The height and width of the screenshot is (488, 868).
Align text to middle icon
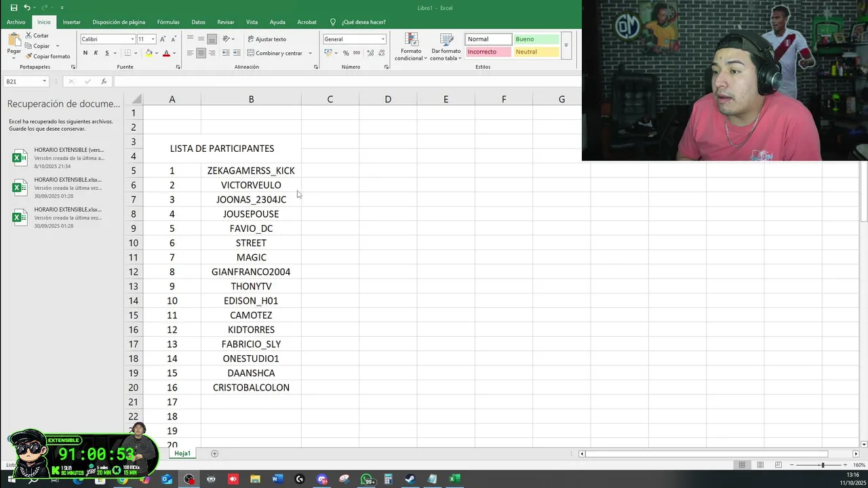(x=201, y=39)
